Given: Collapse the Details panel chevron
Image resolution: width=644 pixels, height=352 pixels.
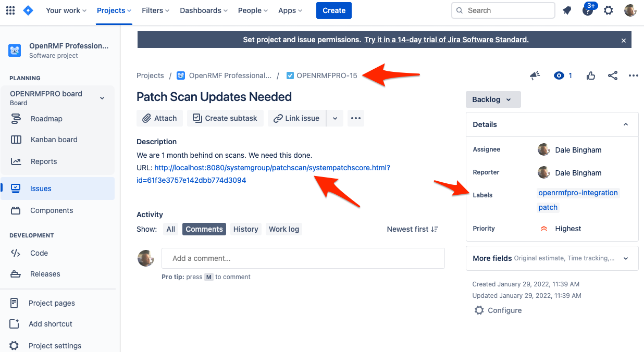Looking at the screenshot, I should (x=626, y=124).
